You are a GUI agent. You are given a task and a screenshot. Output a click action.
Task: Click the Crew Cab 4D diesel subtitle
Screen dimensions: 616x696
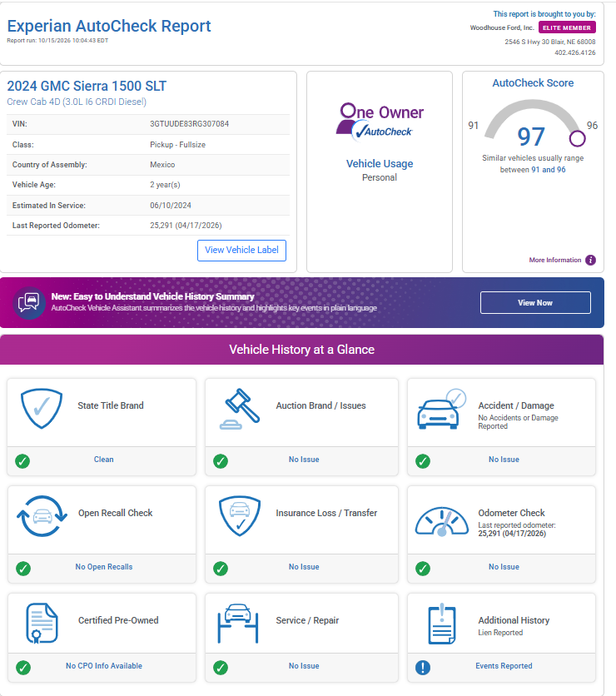pyautogui.click(x=77, y=102)
